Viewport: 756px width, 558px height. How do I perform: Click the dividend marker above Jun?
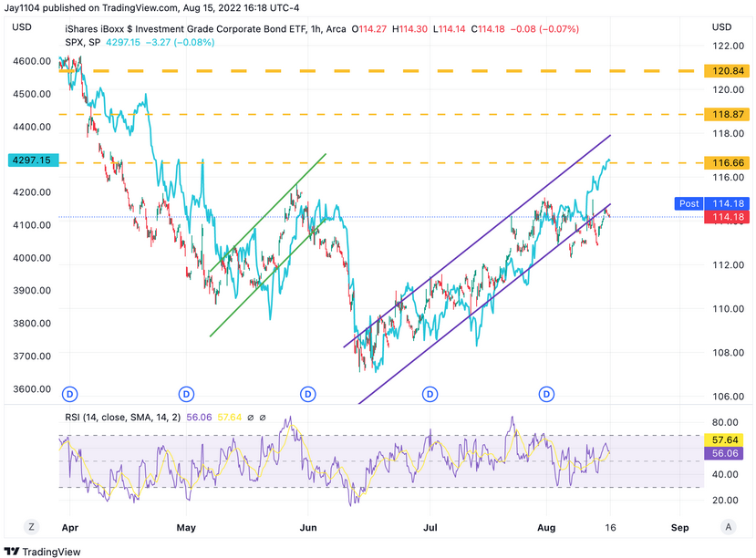click(x=308, y=394)
